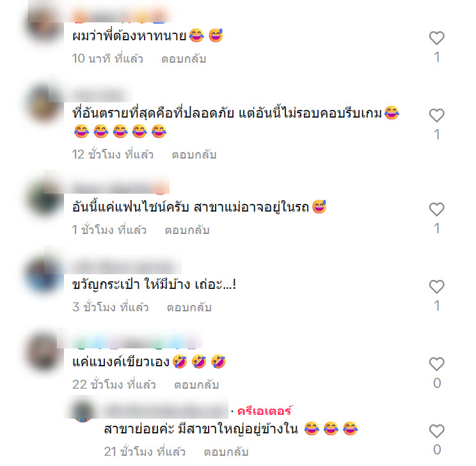This screenshot has height=466, width=476.
Task: Like the creator's reply comment
Action: point(436,431)
